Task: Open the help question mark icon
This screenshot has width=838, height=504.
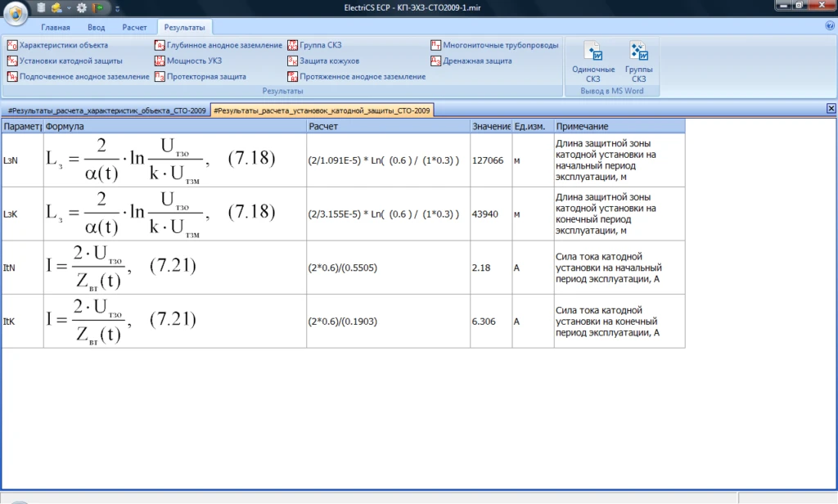Action: 829,26
